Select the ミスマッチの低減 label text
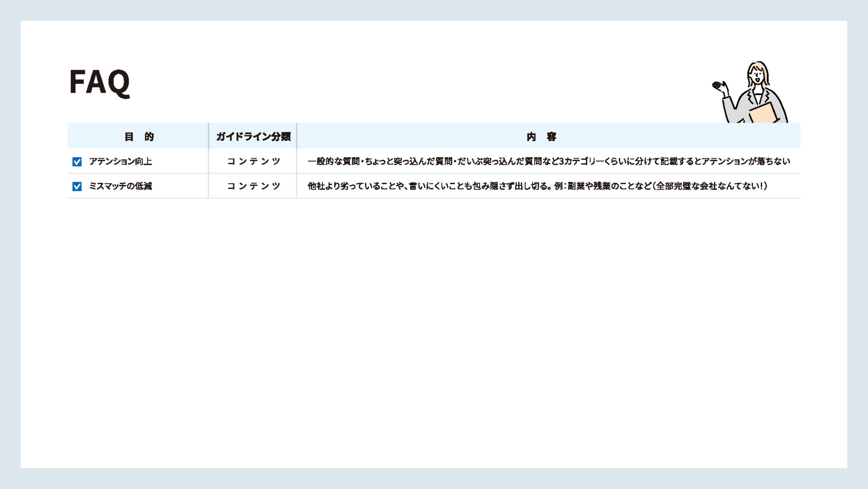 (x=120, y=186)
